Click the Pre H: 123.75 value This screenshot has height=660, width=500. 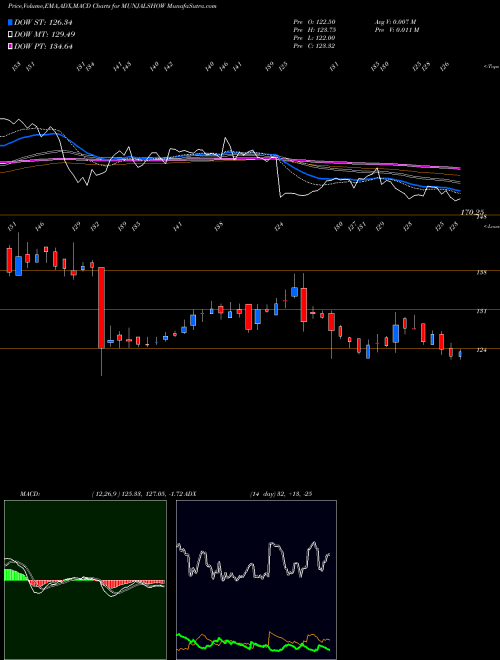(314, 30)
